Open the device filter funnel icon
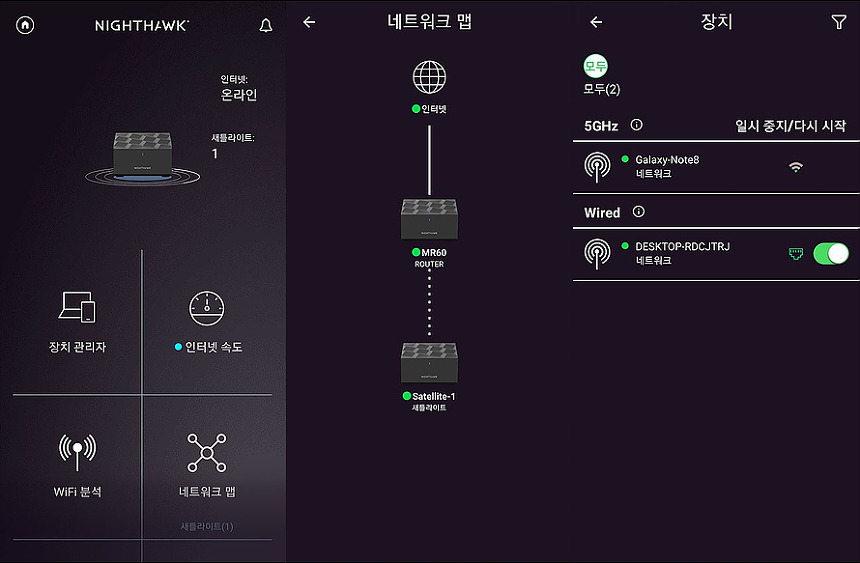Image resolution: width=860 pixels, height=563 pixels. [839, 22]
